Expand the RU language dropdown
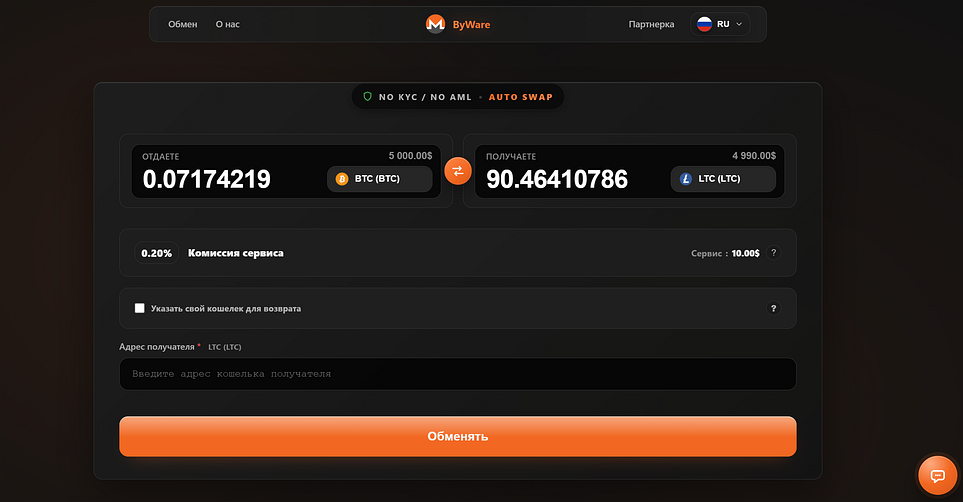 (x=721, y=24)
